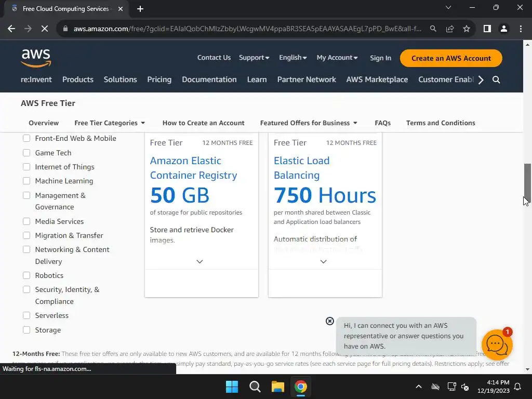
Task: Open the Windows Start menu
Action: pos(232,387)
